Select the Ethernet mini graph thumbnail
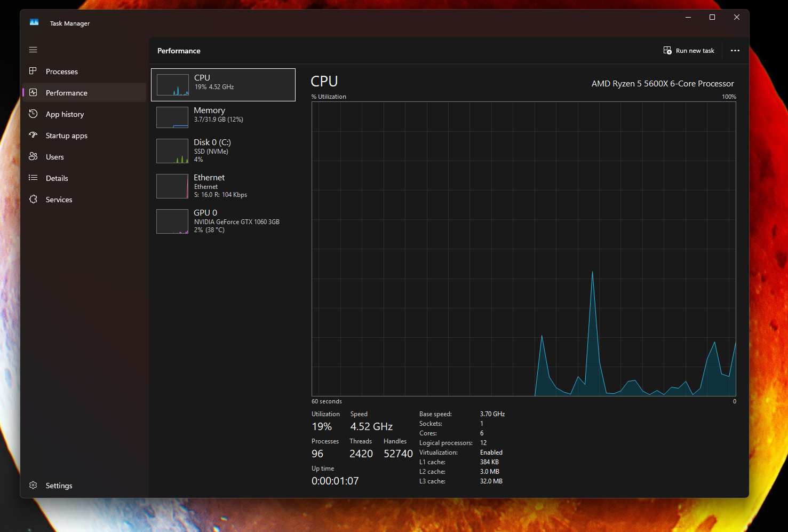This screenshot has width=788, height=532. click(x=172, y=186)
